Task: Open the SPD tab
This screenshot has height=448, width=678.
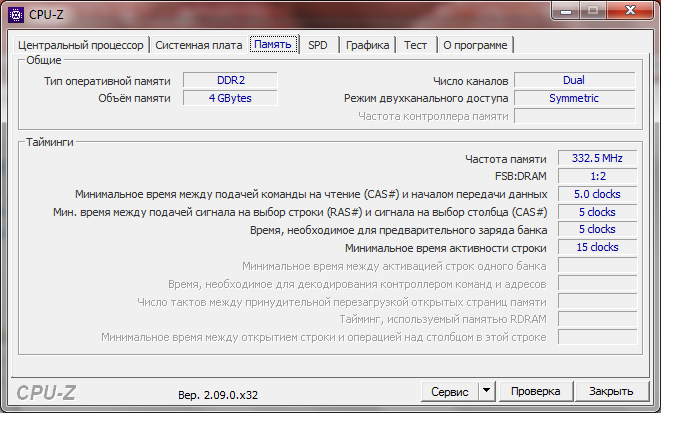Action: [x=318, y=45]
